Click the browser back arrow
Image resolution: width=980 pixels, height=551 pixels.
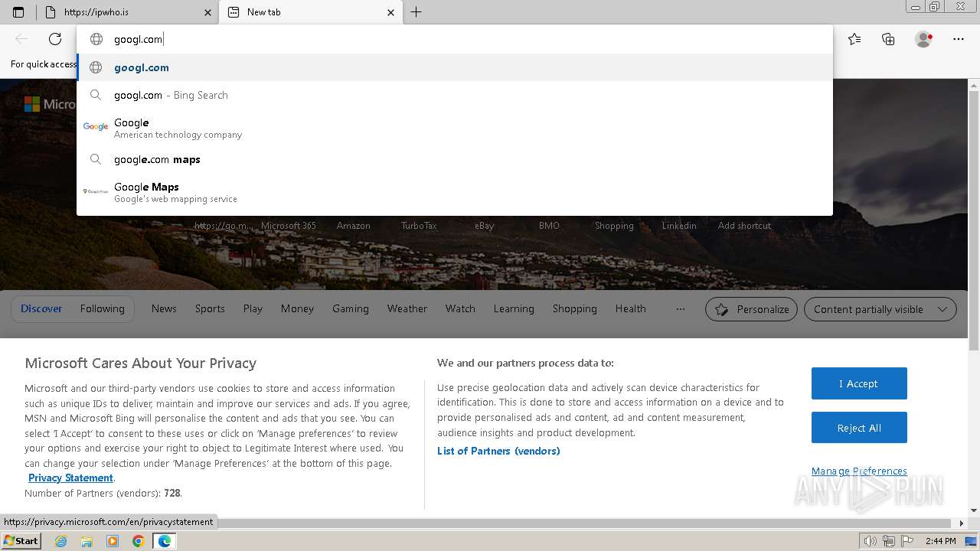(x=21, y=39)
